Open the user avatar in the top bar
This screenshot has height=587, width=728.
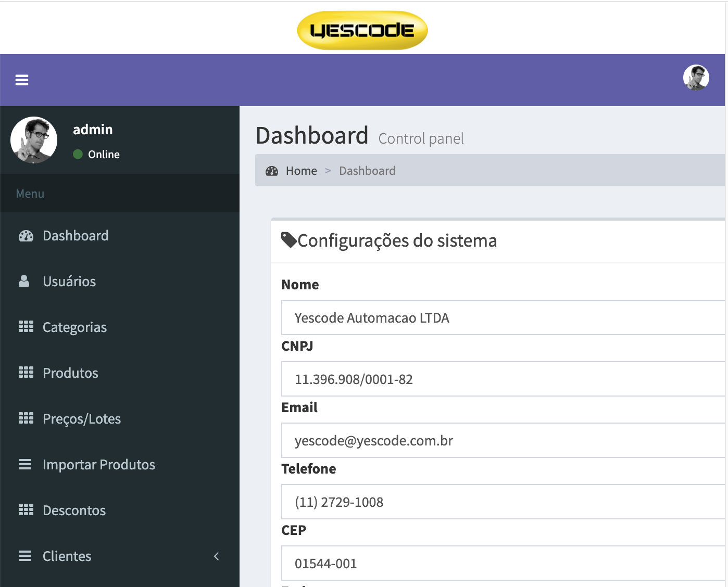696,78
